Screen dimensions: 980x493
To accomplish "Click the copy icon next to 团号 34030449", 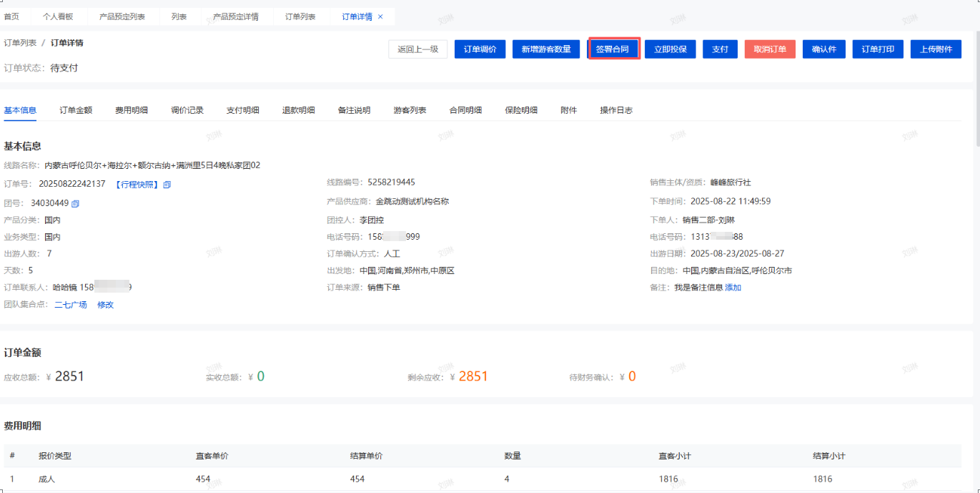I will point(75,203).
